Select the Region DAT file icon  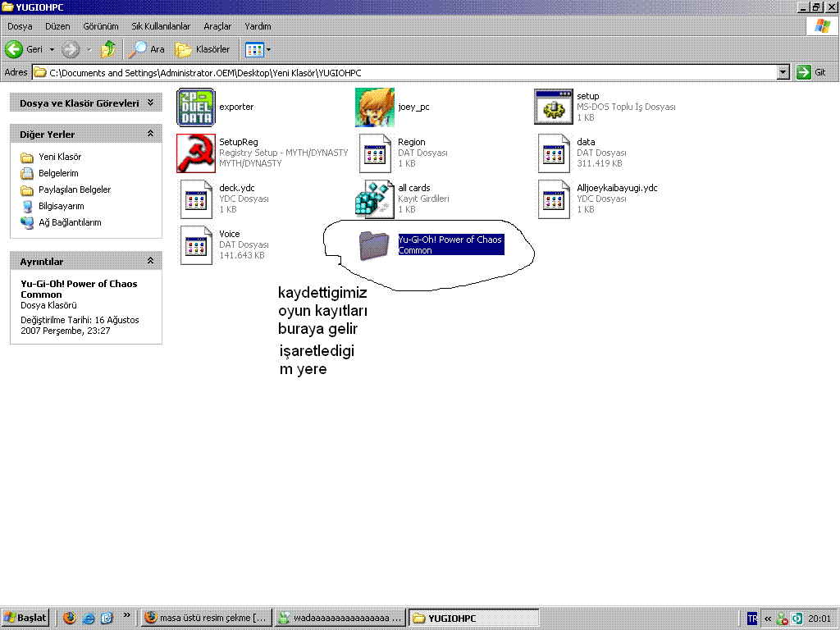375,153
